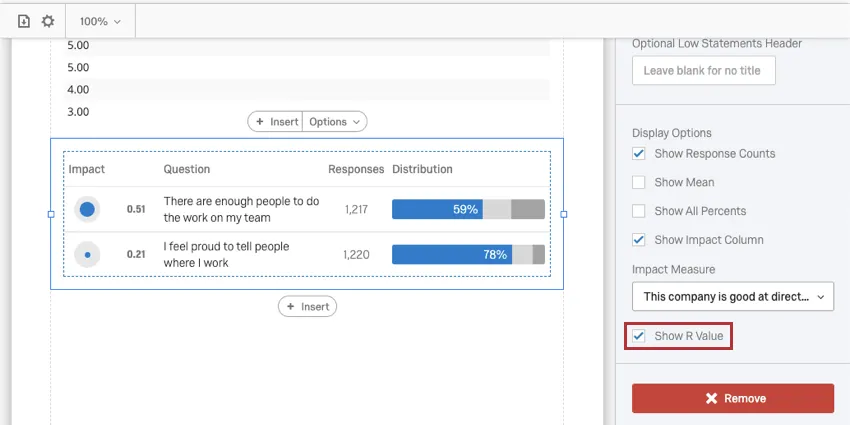Open the 100% zoom dropdown
Viewport: 850px width, 425px height.
click(x=100, y=21)
